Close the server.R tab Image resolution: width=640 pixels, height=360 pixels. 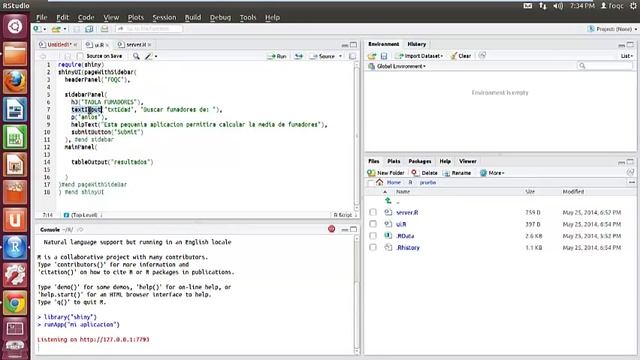[x=150, y=44]
